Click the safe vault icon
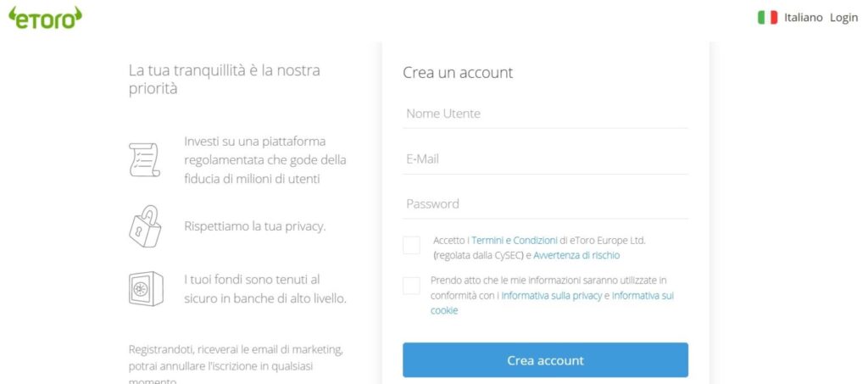 point(145,288)
